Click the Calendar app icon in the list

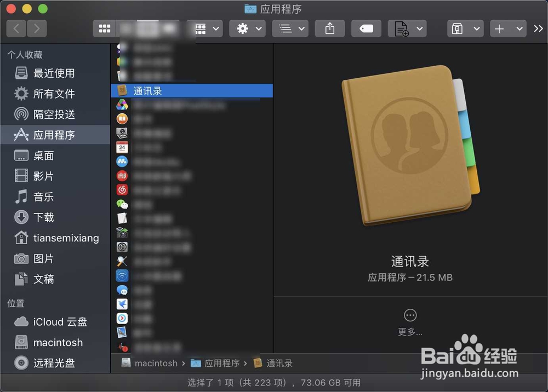point(121,147)
